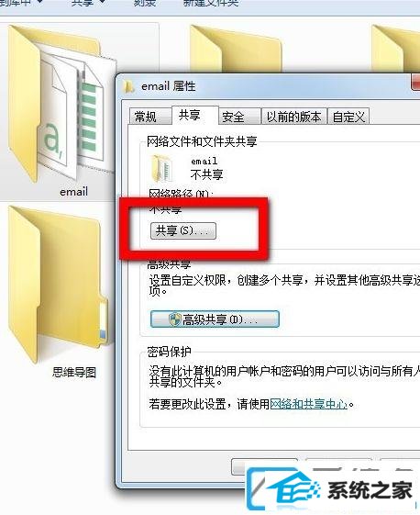Click the partially visible folder at top right
Viewport: 420px width, 515px height.
click(x=396, y=49)
